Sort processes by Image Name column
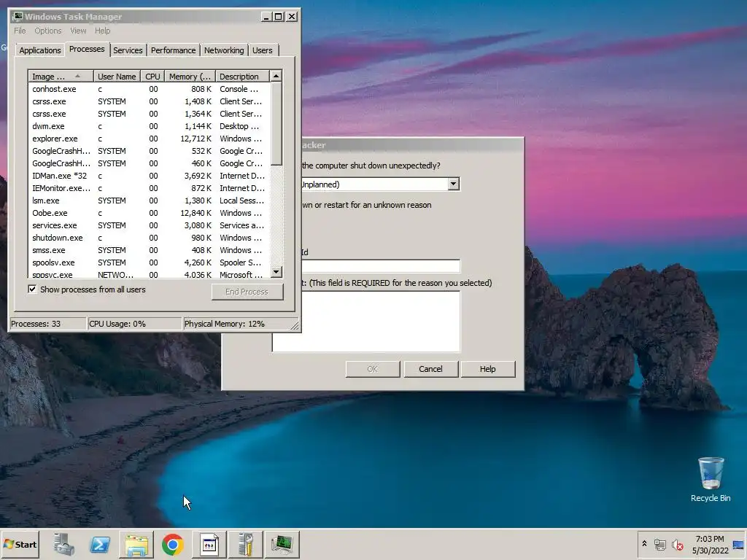747x560 pixels. click(61, 76)
